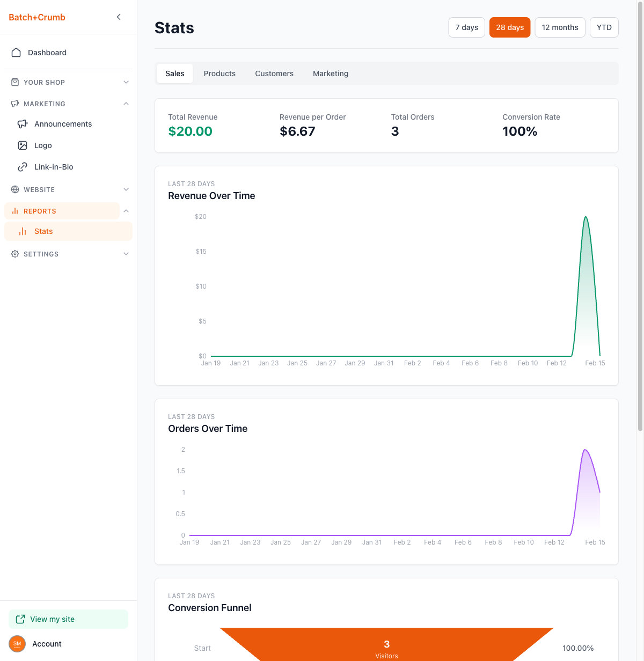
Task: Select the 12 months time range
Action: pyautogui.click(x=560, y=27)
